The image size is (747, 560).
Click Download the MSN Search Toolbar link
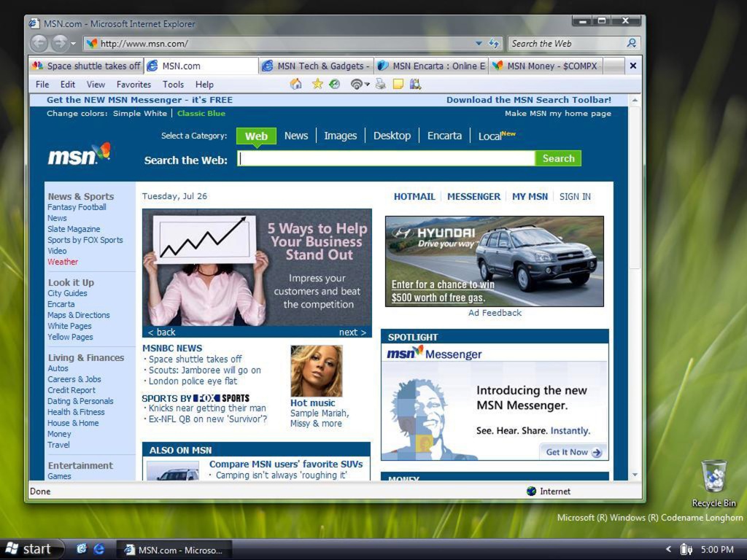[x=529, y=100]
